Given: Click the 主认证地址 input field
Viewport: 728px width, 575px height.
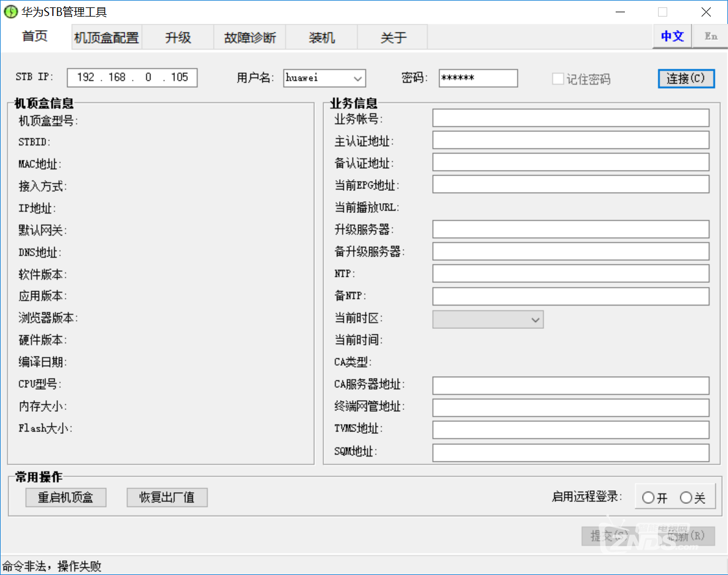Looking at the screenshot, I should pyautogui.click(x=571, y=140).
